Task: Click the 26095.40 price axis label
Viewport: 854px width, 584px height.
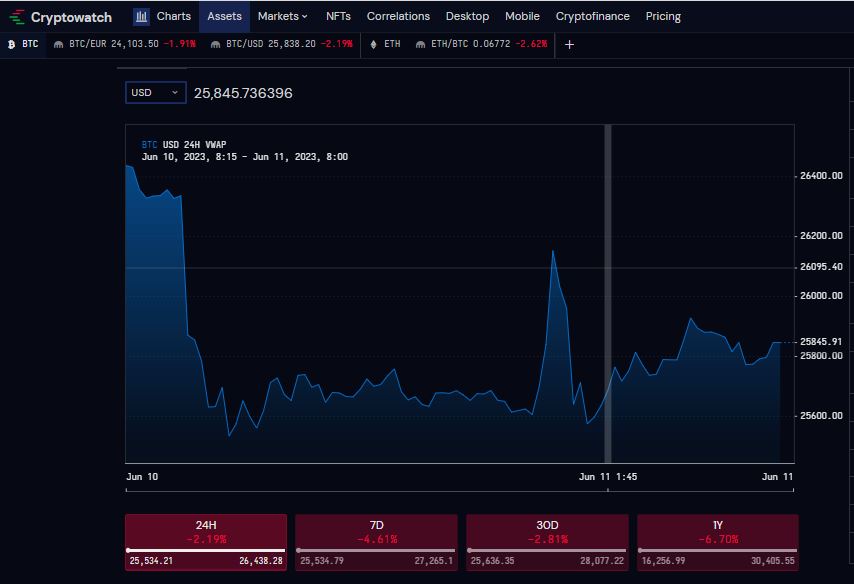Action: click(x=821, y=267)
